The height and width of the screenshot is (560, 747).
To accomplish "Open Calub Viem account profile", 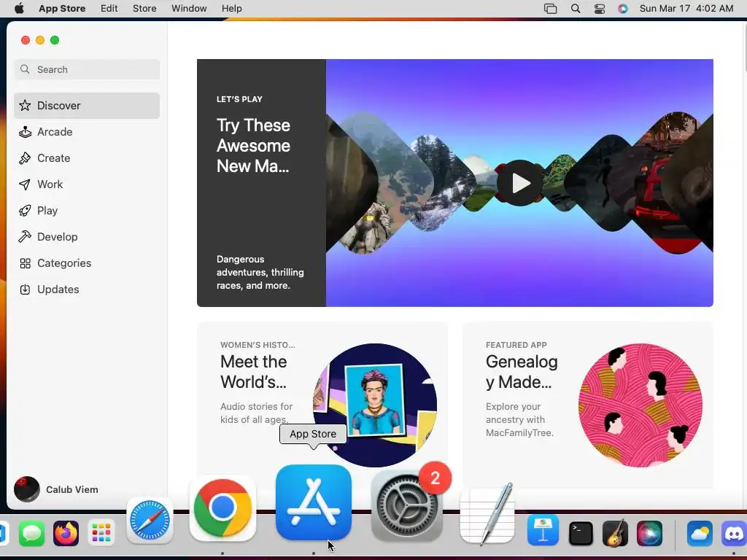I will tap(56, 489).
